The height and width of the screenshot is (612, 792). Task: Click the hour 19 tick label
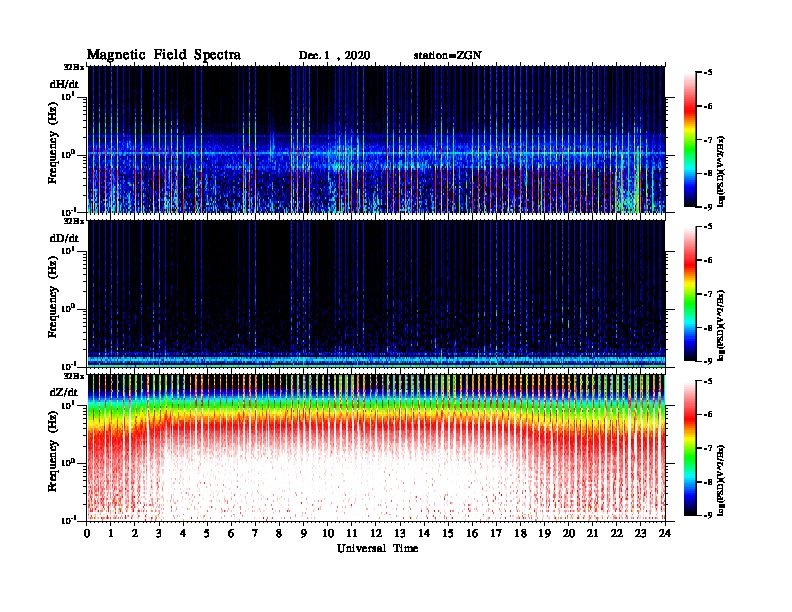[x=544, y=534]
